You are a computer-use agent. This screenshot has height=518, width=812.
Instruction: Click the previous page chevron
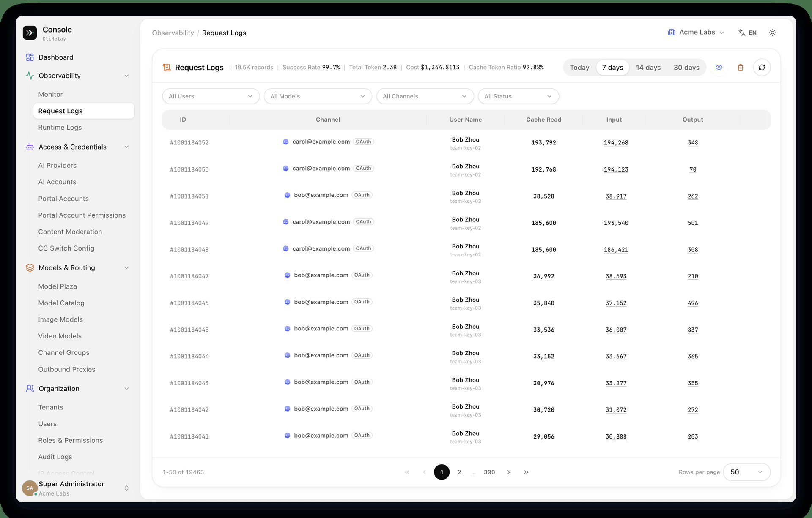pos(424,472)
